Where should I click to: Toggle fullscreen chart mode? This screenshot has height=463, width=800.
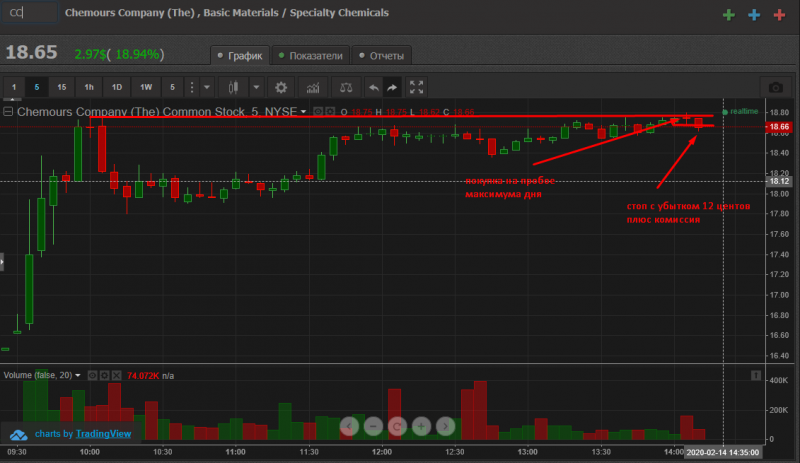pos(416,87)
